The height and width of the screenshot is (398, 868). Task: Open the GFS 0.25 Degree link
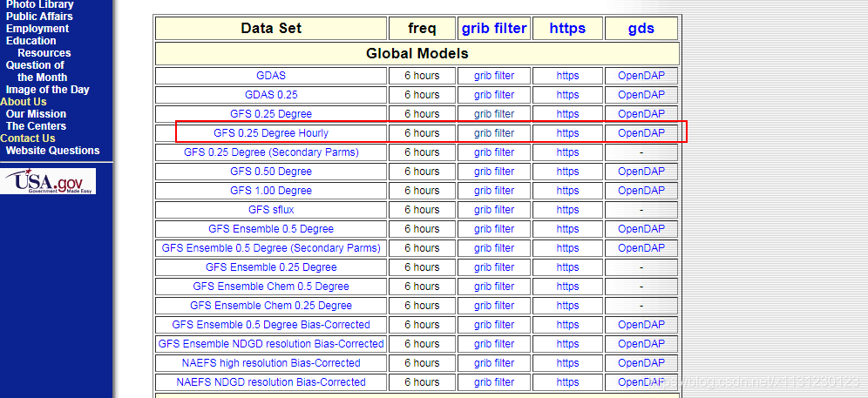271,114
